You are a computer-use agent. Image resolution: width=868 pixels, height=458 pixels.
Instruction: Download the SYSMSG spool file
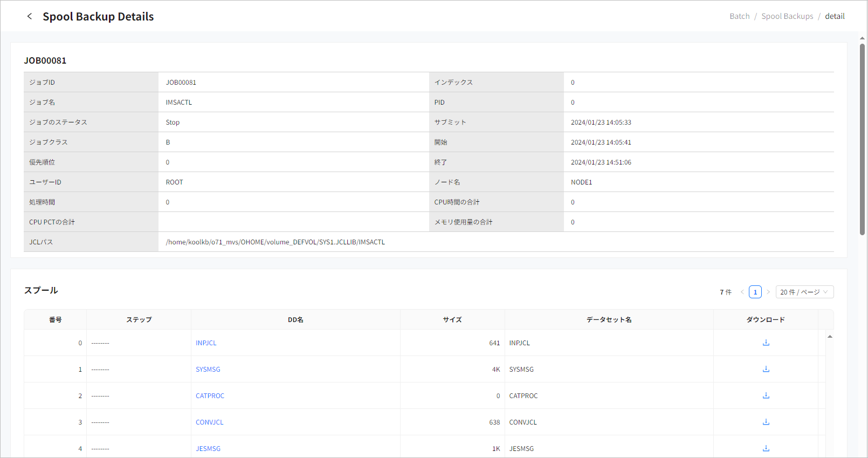coord(766,369)
